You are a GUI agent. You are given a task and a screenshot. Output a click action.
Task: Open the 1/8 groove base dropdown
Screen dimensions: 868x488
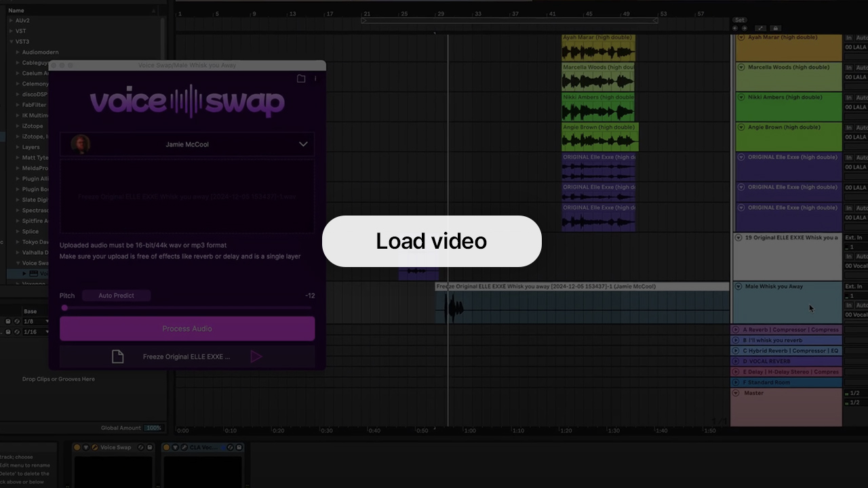(x=36, y=321)
